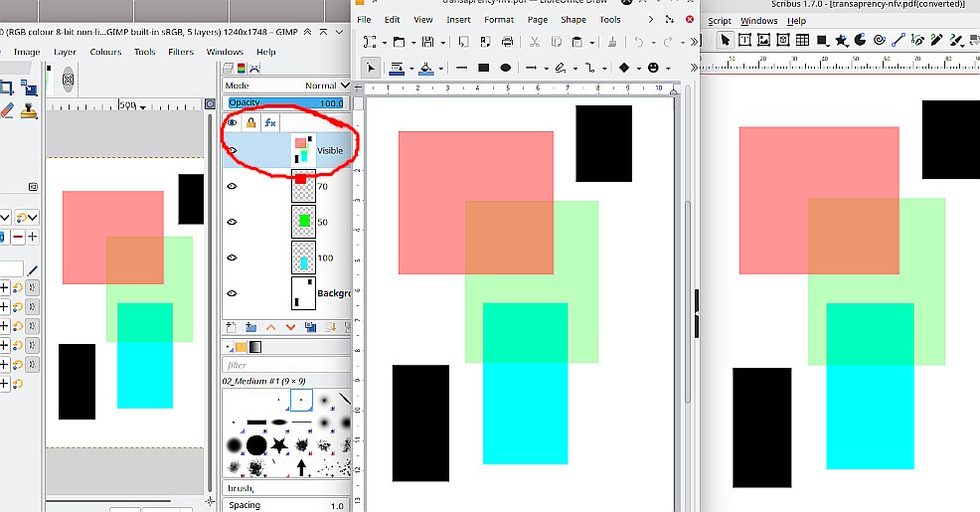Viewport: 980px width, 512px height.
Task: Select the star-shaped brush in brushes grid
Action: pyautogui.click(x=278, y=445)
